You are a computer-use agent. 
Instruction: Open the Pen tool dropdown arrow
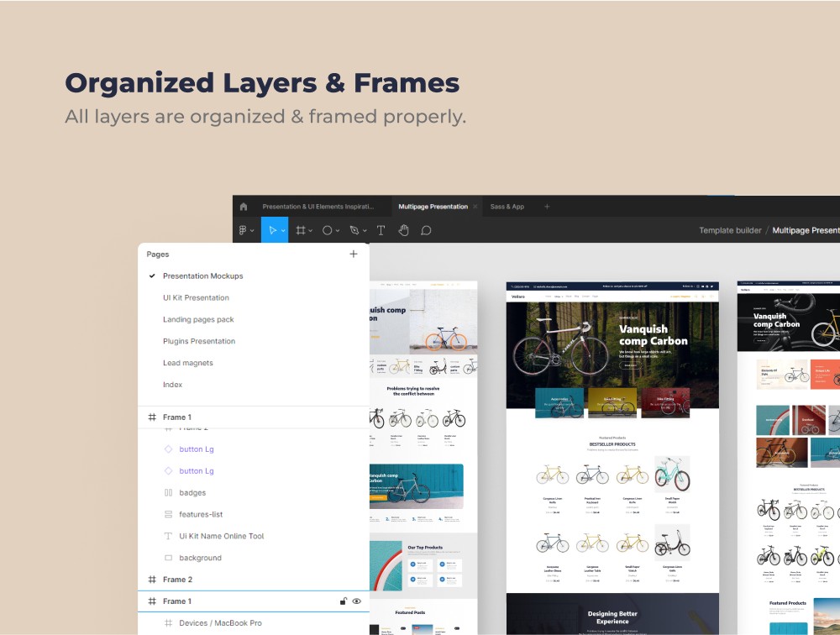pyautogui.click(x=365, y=230)
